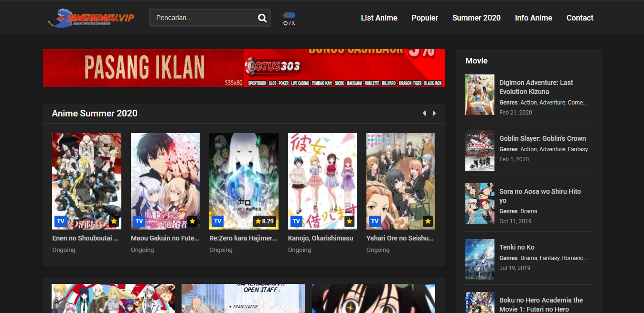Click the Feb 1, 2020 date text
Image resolution: width=644 pixels, height=313 pixels.
tap(514, 159)
